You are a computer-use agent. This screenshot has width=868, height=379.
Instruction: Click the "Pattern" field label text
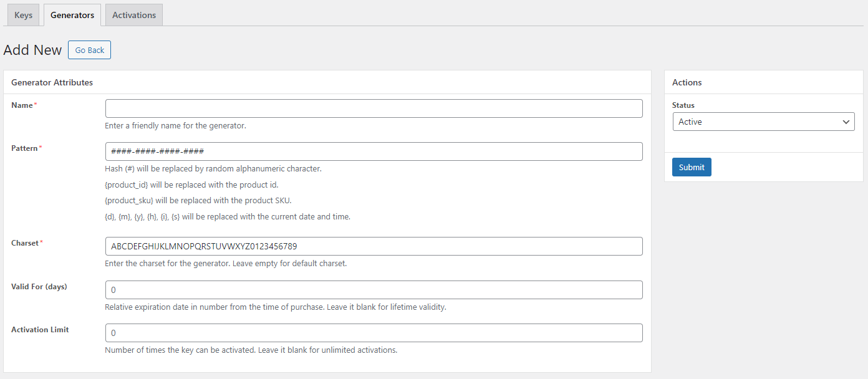[24, 148]
